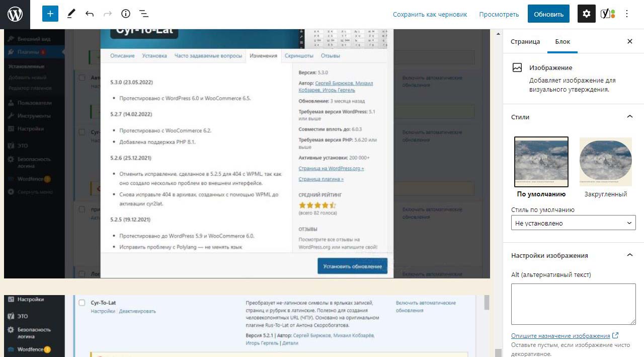This screenshot has height=357, width=644.
Task: Collapse the Настройки изображения section
Action: click(629, 255)
